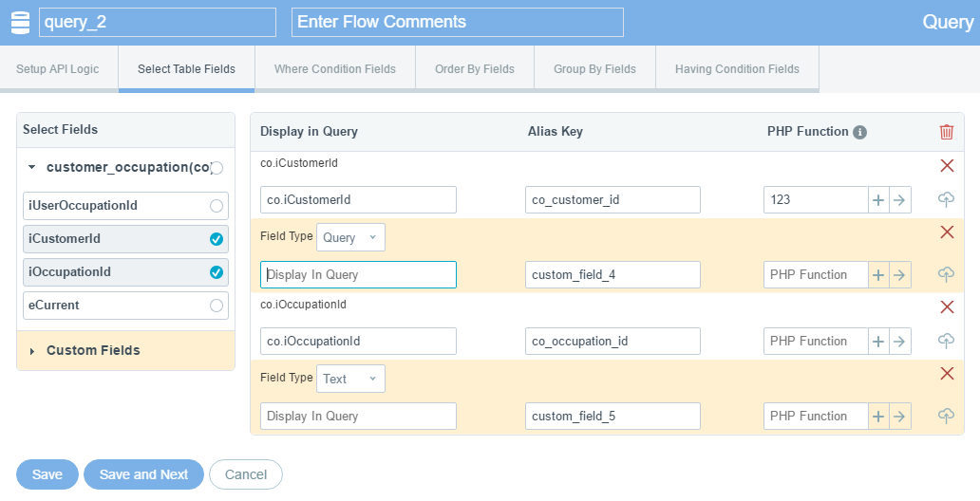
Task: Click Display In Query input for custom_field_5
Action: (358, 416)
